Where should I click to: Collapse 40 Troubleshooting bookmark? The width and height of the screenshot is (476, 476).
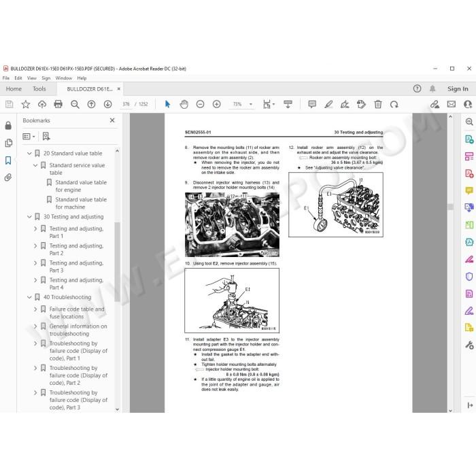pyautogui.click(x=29, y=297)
